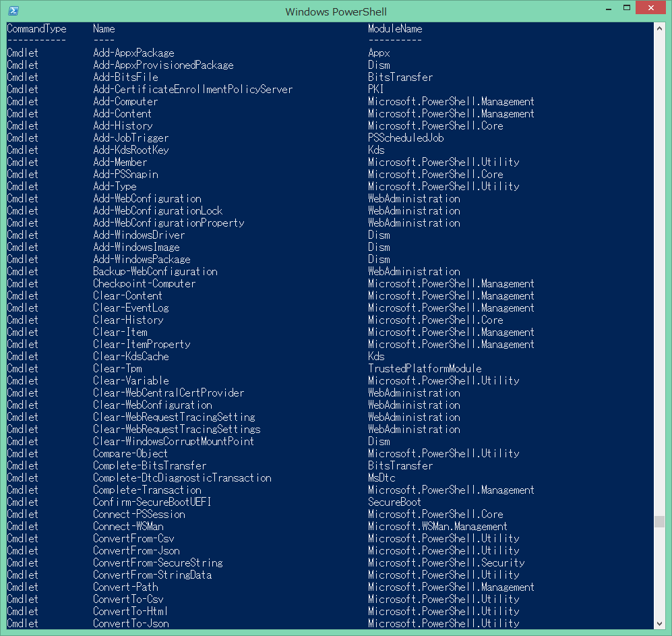Select the ConvertFrom-StringData cmdlet

point(152,575)
